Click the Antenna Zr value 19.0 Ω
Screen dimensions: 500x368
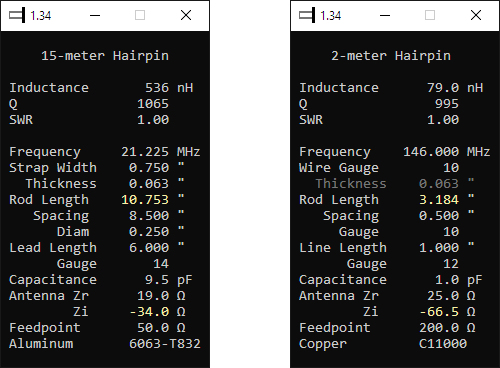pos(161,296)
